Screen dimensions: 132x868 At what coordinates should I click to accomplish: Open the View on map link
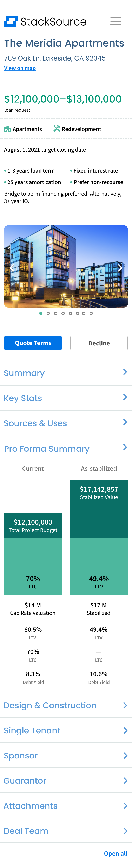(20, 68)
